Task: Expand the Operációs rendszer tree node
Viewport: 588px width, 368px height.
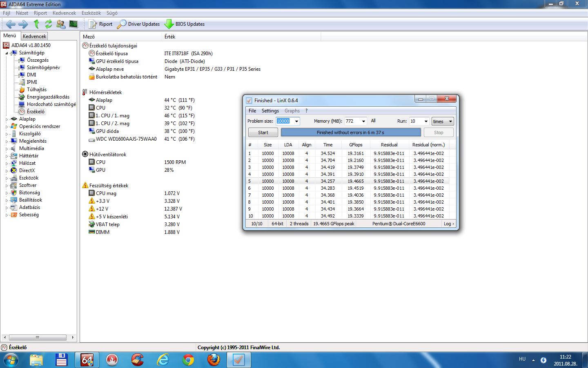Action: point(7,127)
